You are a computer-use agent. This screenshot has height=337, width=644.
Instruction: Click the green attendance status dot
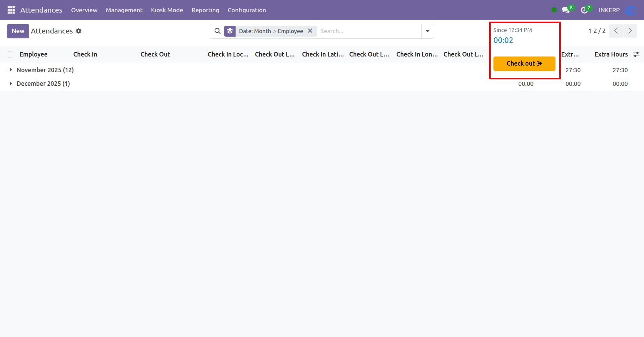click(554, 10)
